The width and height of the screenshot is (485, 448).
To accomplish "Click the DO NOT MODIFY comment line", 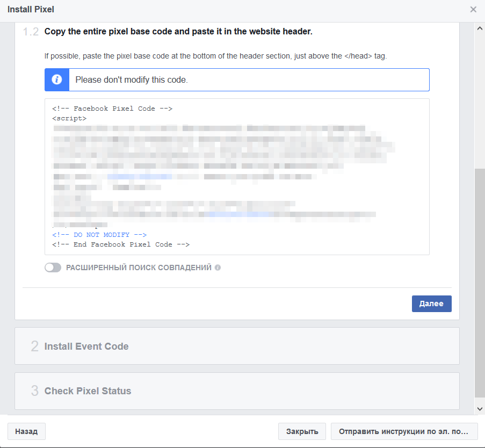I will tap(99, 235).
